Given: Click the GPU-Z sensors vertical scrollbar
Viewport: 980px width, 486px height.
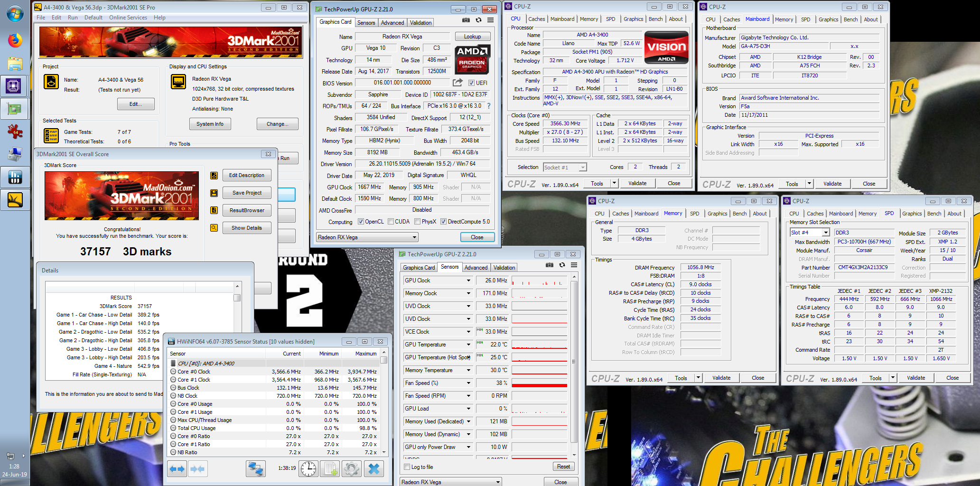Looking at the screenshot, I should click(574, 365).
